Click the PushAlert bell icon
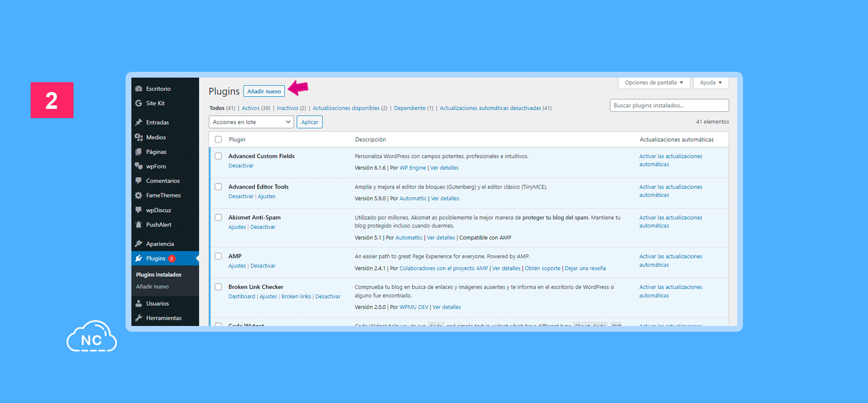The image size is (868, 403). (x=139, y=225)
